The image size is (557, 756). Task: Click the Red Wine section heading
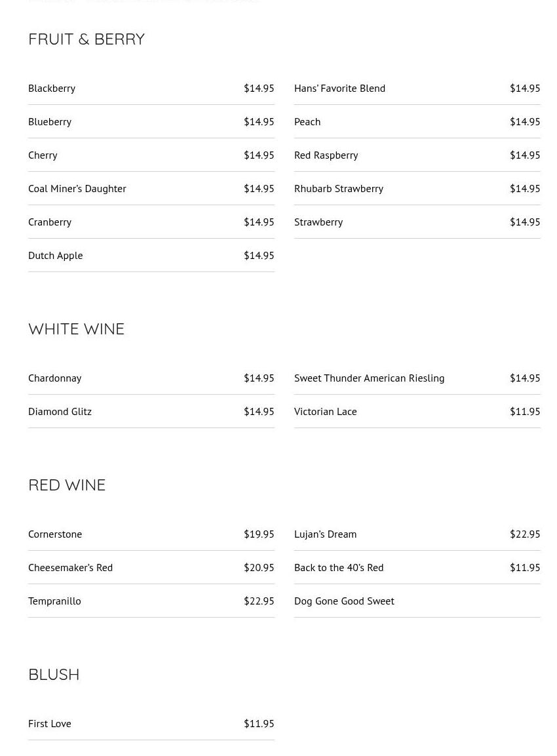[x=67, y=485]
